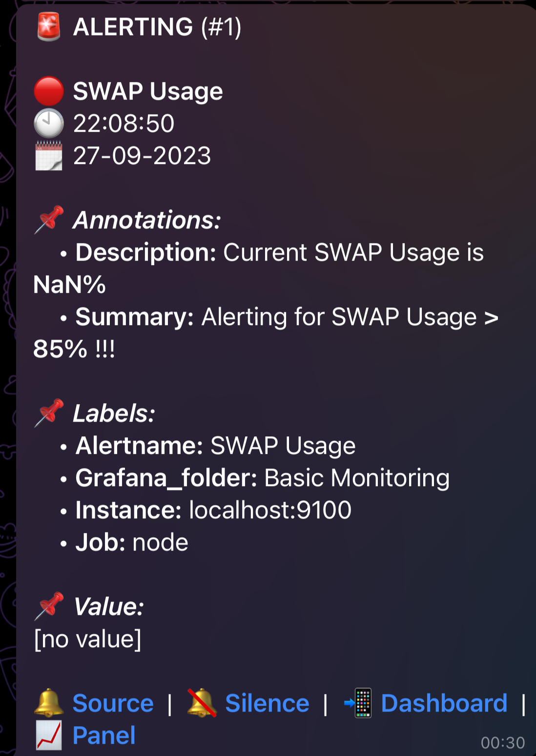Viewport: 536px width, 756px height.
Task: Click the rotating siren icon beside ALERTING
Action: pos(48,27)
